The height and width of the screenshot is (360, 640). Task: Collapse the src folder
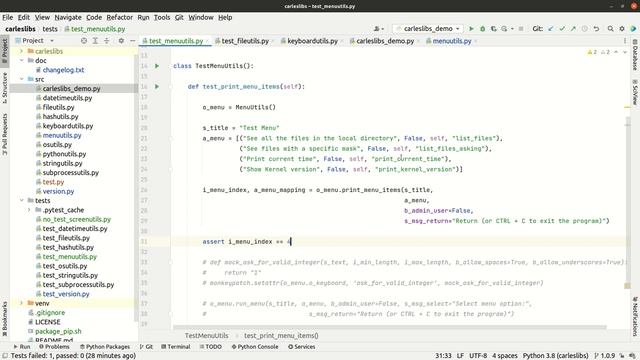pyautogui.click(x=22, y=79)
